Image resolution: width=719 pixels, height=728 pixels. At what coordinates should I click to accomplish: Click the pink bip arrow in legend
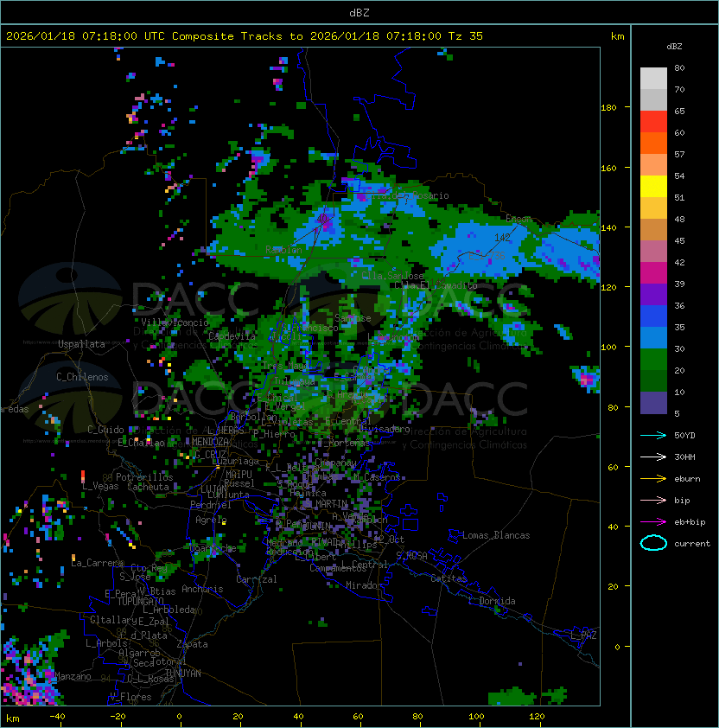pyautogui.click(x=653, y=500)
